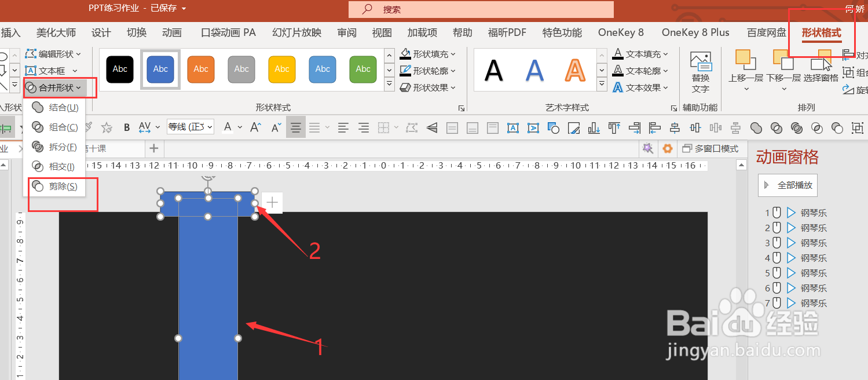
Task: Click the align center horizontally icon
Action: [675, 128]
